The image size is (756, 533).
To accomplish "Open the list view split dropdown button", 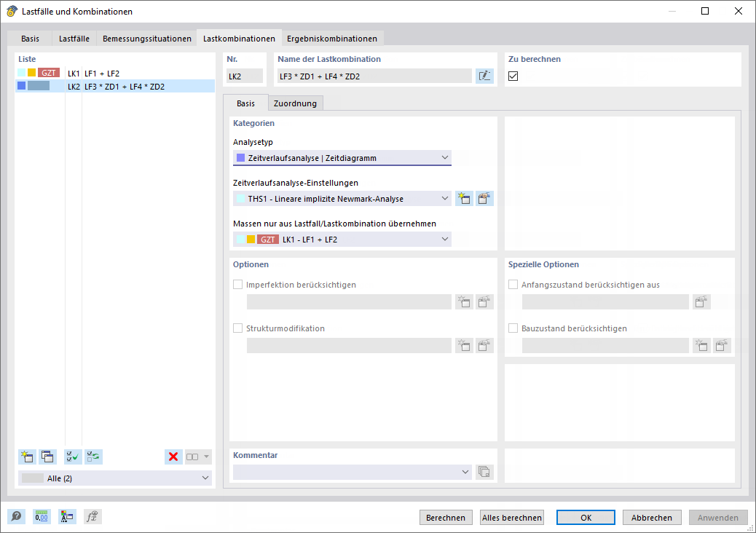I will coord(198,457).
